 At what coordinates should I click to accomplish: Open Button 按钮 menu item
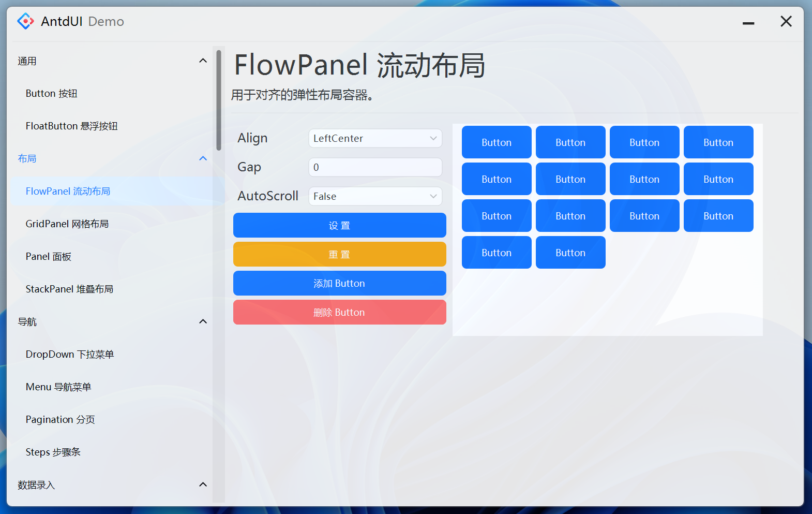52,94
